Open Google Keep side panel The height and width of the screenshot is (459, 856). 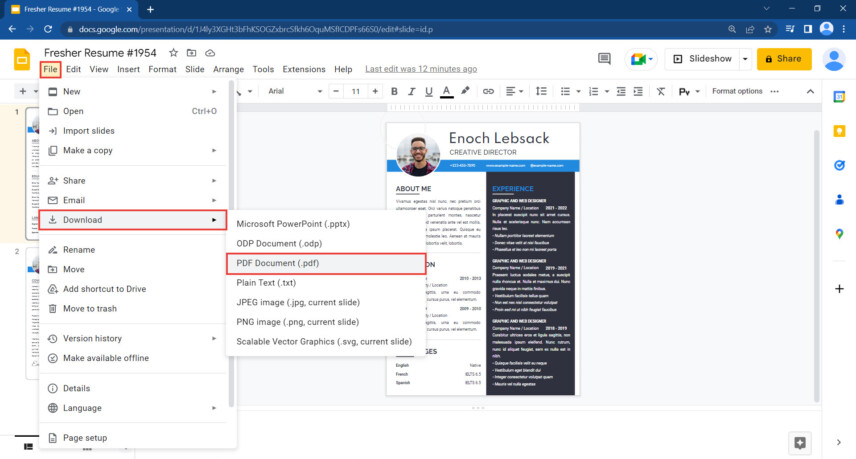click(x=839, y=131)
